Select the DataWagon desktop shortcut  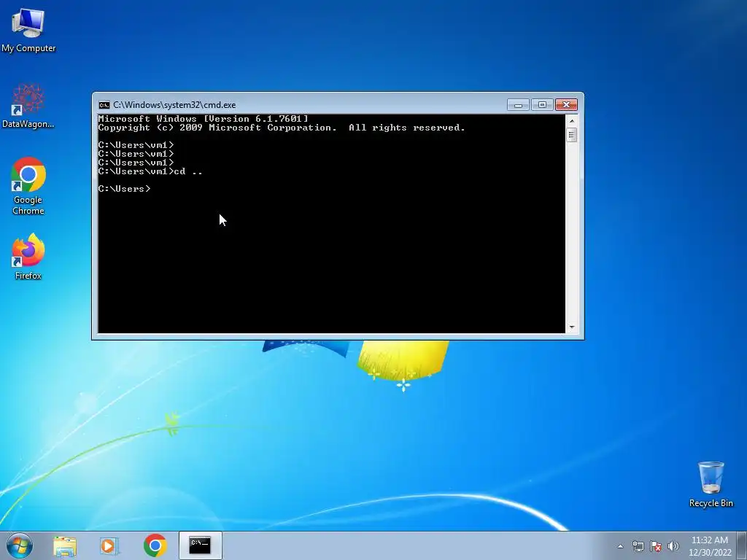click(x=28, y=106)
